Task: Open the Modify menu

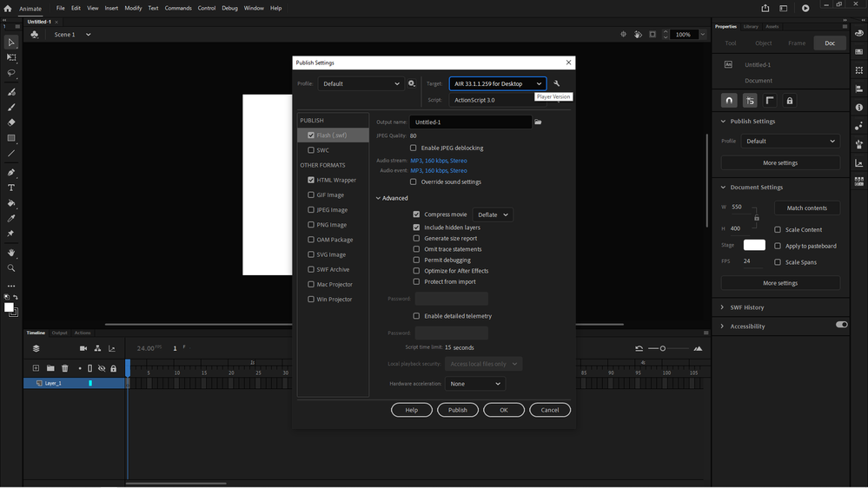Action: point(133,8)
